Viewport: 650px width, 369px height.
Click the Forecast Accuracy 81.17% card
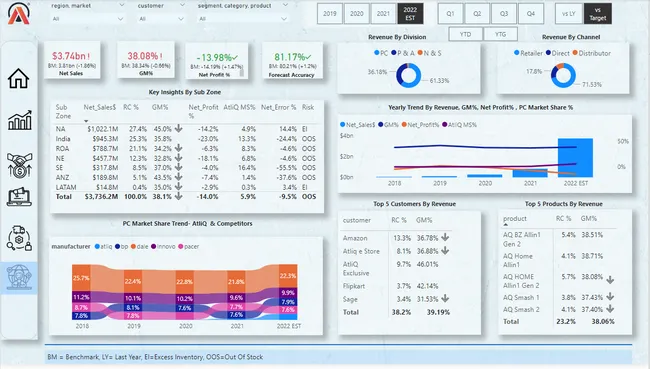pos(292,61)
